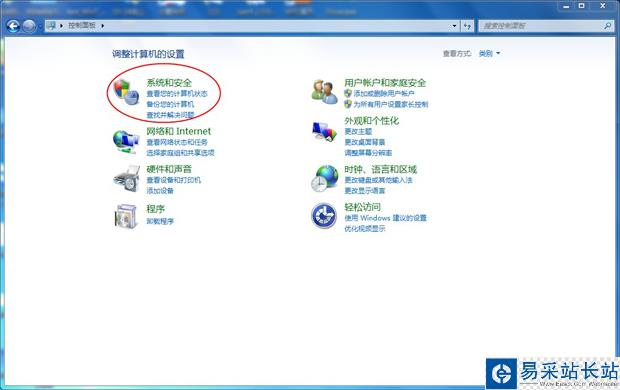The width and height of the screenshot is (620, 390).
Task: Click the search magnifier icon
Action: click(x=607, y=26)
